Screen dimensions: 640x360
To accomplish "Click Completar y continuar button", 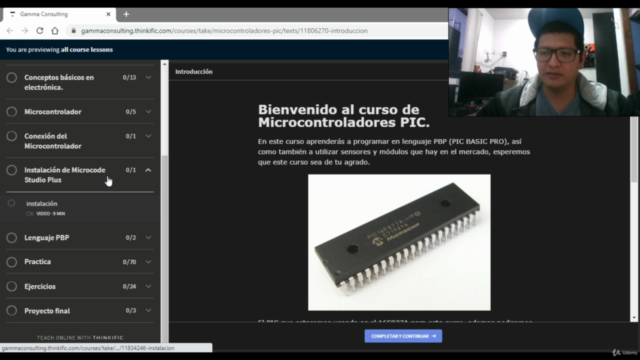I will click(x=403, y=336).
